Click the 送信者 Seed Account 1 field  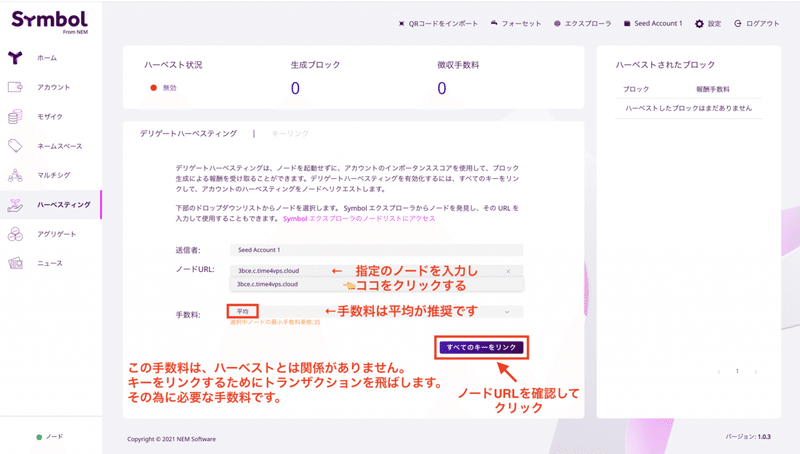[377, 250]
